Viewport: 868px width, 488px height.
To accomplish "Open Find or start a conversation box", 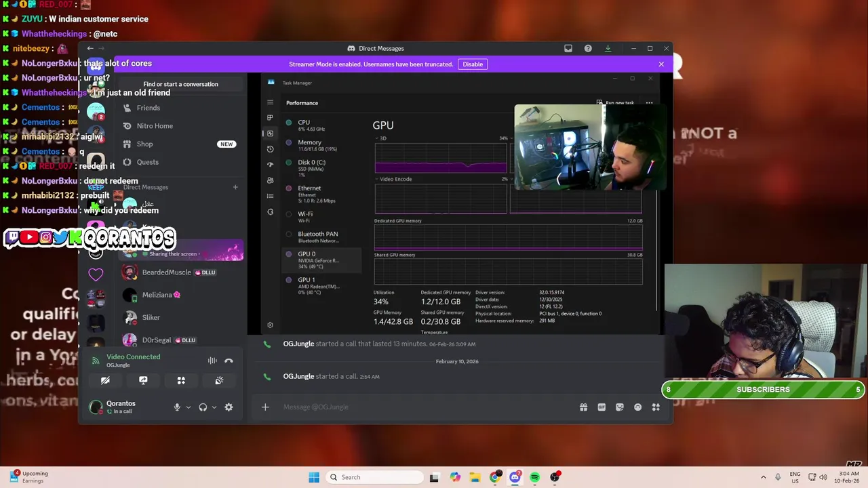I will click(x=180, y=84).
